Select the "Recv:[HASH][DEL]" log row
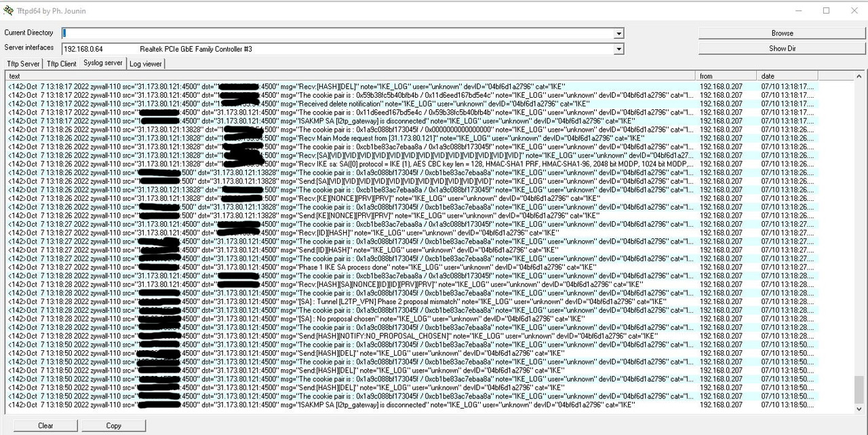Viewport: 868px width, 435px height. coord(412,86)
